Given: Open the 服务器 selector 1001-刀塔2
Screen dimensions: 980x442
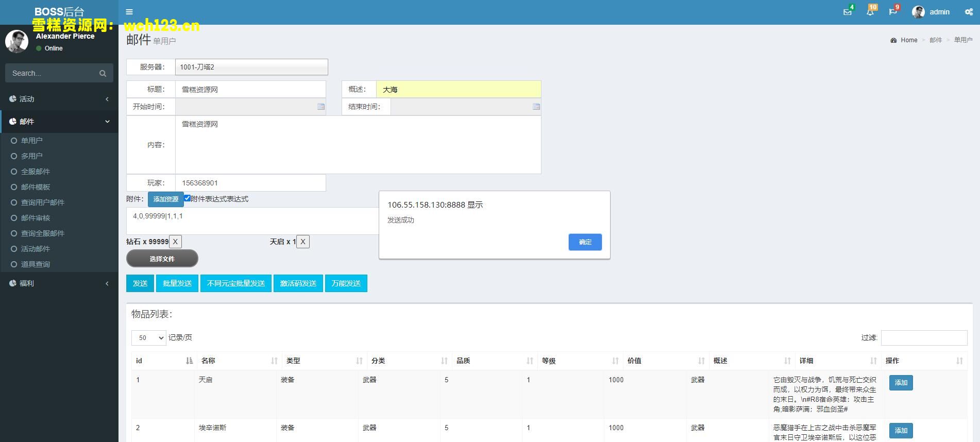Looking at the screenshot, I should point(251,67).
